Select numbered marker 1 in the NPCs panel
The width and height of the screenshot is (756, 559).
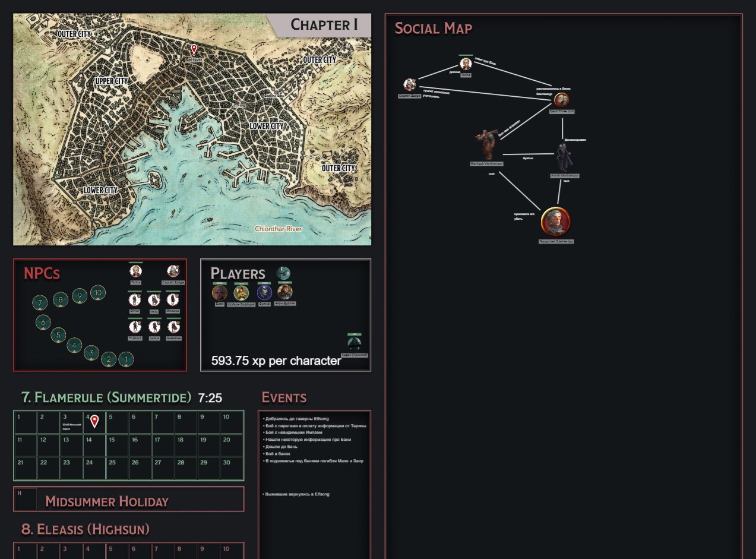(126, 359)
